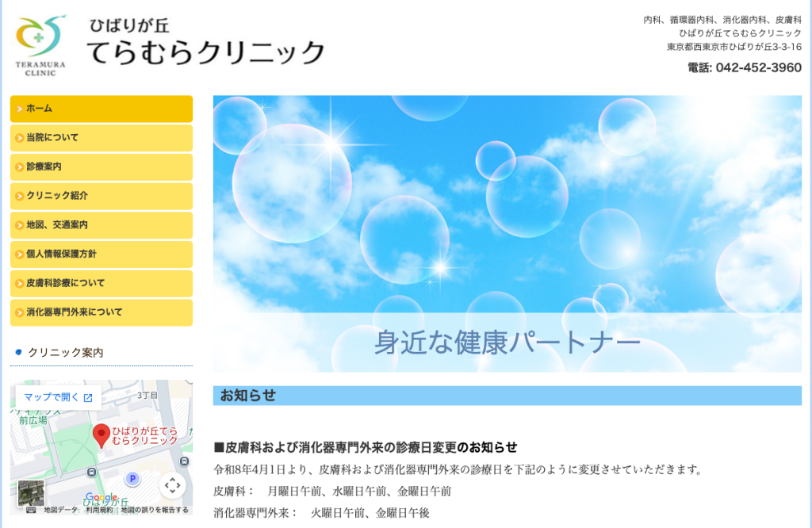Click the sky and bubbles banner image
812x528 pixels.
507,233
